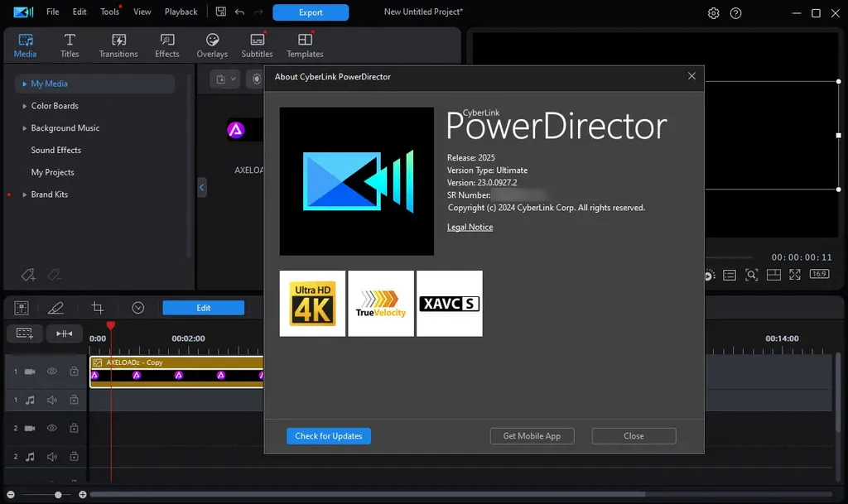Click the delete tag icon
848x504 pixels.
[54, 275]
